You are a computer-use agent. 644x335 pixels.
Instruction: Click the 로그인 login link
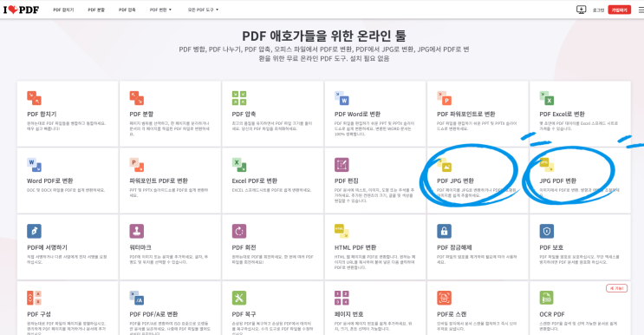598,10
